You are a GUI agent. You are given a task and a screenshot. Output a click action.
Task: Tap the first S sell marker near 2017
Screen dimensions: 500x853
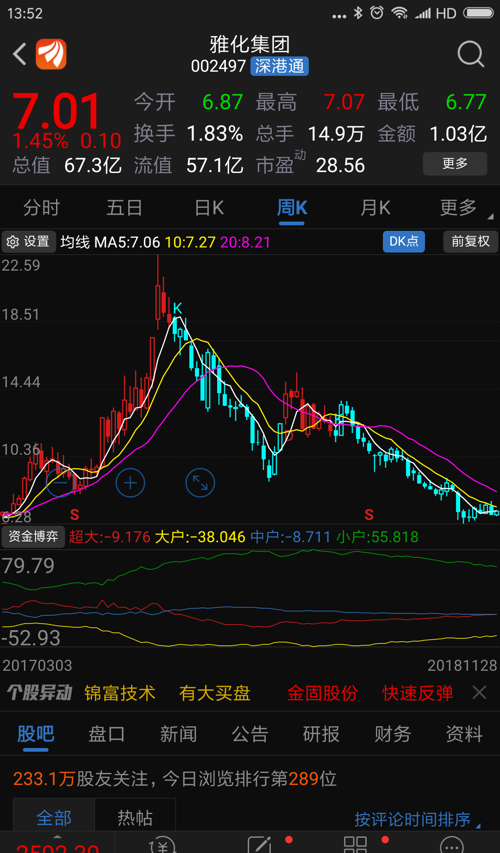tap(75, 513)
